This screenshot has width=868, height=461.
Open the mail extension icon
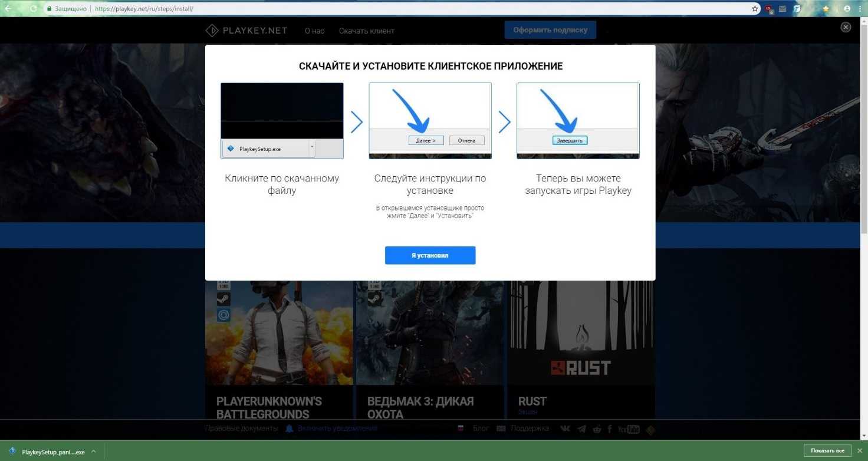(782, 9)
